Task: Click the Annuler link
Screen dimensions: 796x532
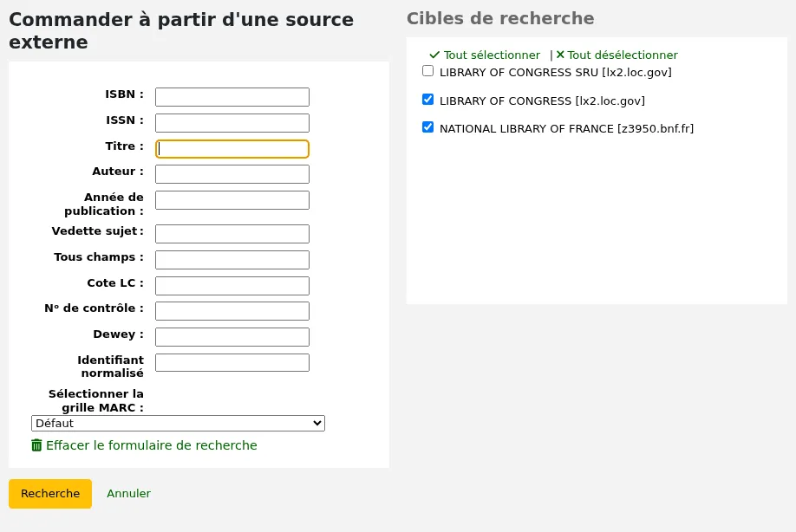Action: [129, 494]
